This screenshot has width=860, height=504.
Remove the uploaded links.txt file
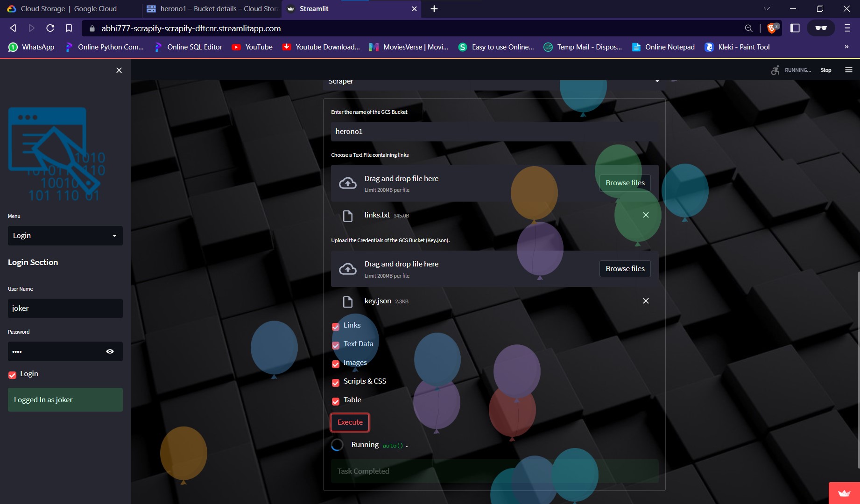coord(646,215)
